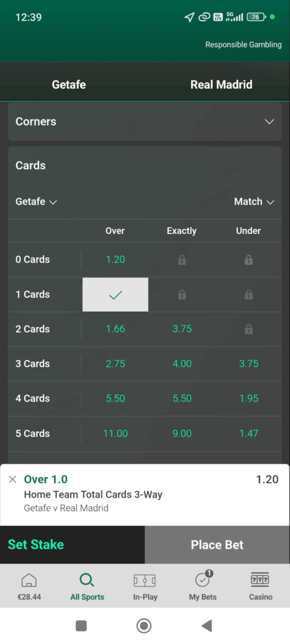Select Over 2 Cards at 1.66
290x644 pixels.
point(115,329)
